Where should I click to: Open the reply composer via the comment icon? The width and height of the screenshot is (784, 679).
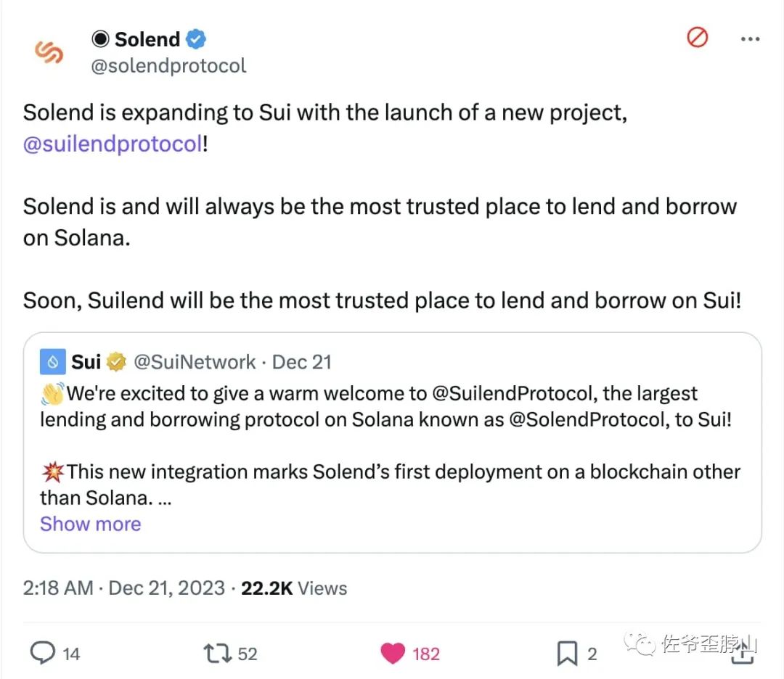point(41,653)
